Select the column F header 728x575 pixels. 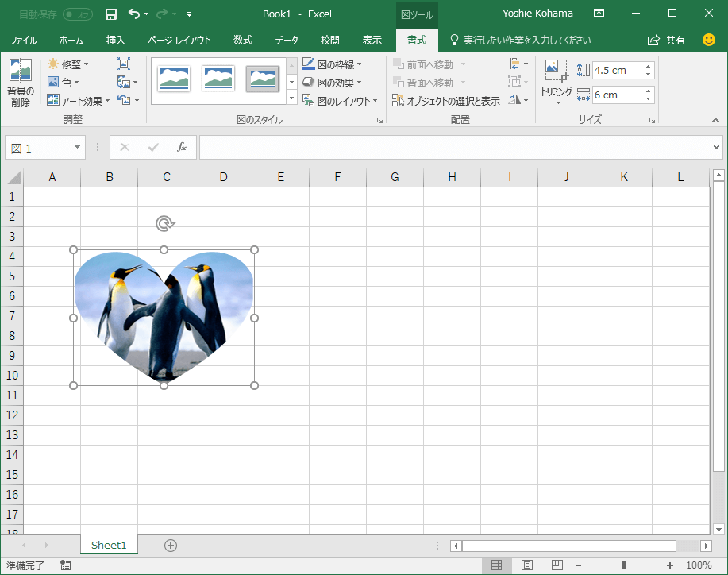337,177
